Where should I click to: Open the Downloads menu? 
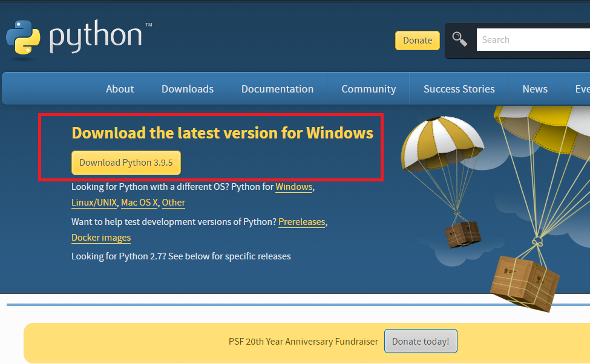pyautogui.click(x=187, y=88)
